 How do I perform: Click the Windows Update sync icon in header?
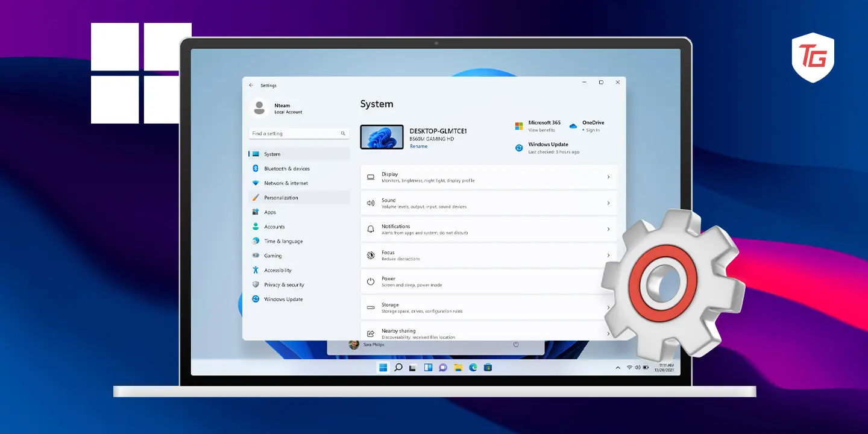click(x=519, y=148)
